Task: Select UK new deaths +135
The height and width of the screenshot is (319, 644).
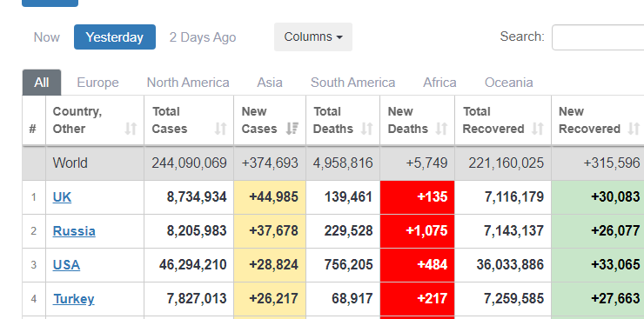Action: 432,197
